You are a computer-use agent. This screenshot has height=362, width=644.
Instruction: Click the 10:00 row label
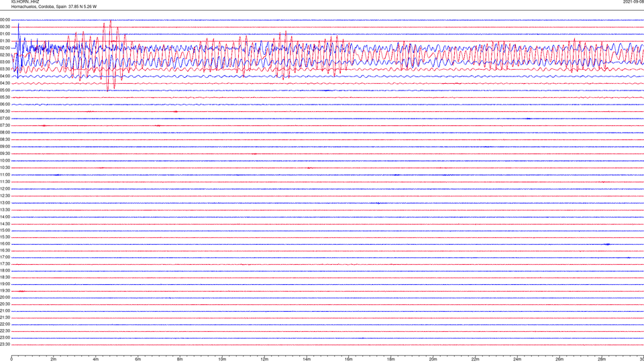click(5, 160)
